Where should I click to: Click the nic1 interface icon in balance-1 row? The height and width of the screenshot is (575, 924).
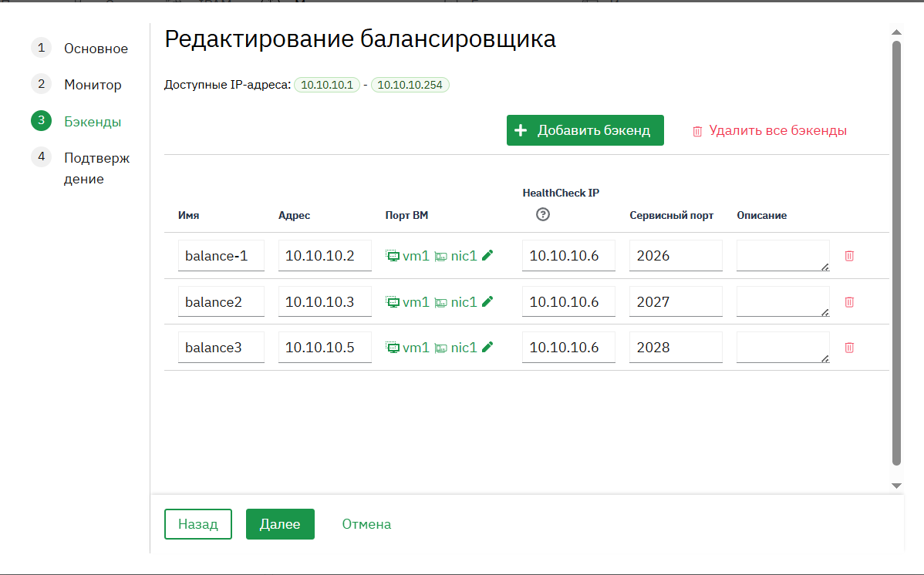tap(440, 256)
